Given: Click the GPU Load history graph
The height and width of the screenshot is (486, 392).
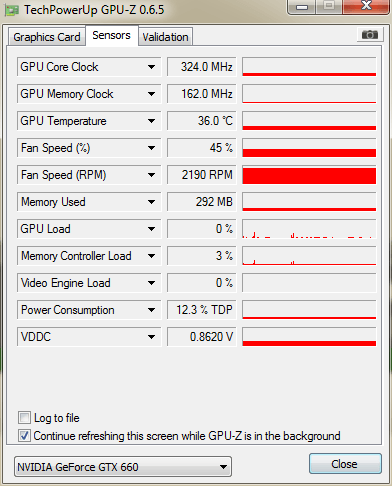Looking at the screenshot, I should tap(309, 229).
